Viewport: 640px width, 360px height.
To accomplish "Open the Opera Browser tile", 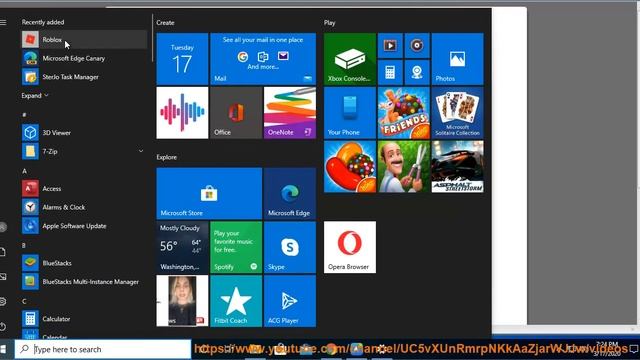I will (x=350, y=247).
